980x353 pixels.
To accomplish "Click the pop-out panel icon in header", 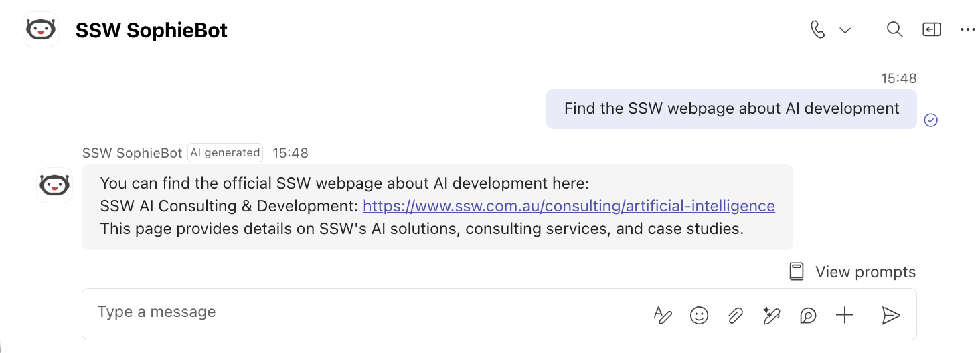I will 932,30.
